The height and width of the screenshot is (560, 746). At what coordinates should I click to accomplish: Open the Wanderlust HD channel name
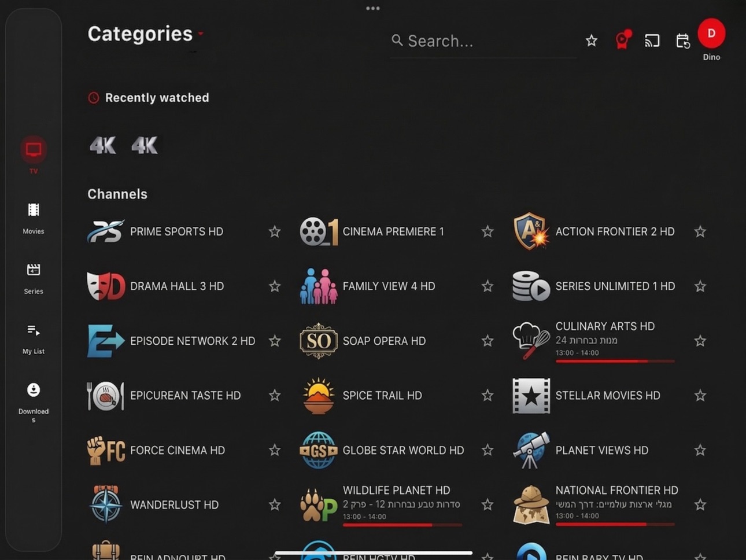click(175, 505)
